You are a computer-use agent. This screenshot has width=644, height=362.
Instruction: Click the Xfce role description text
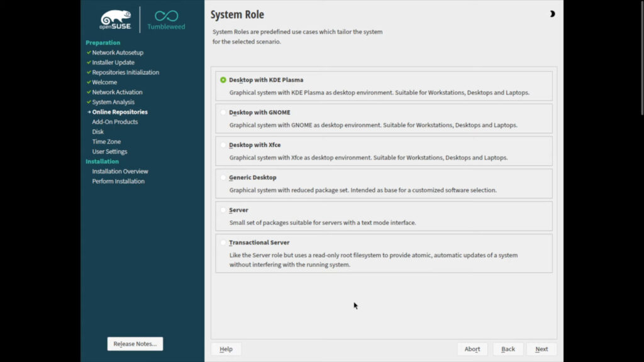pos(369,158)
